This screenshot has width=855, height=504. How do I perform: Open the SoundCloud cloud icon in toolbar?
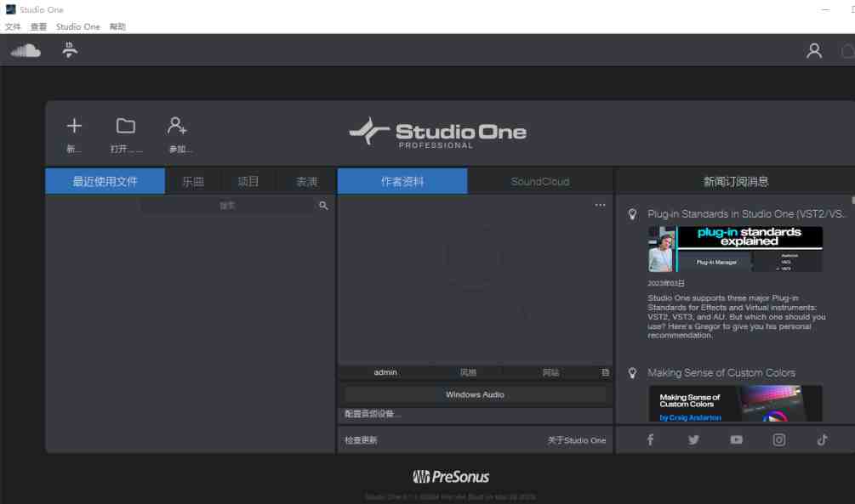(23, 51)
